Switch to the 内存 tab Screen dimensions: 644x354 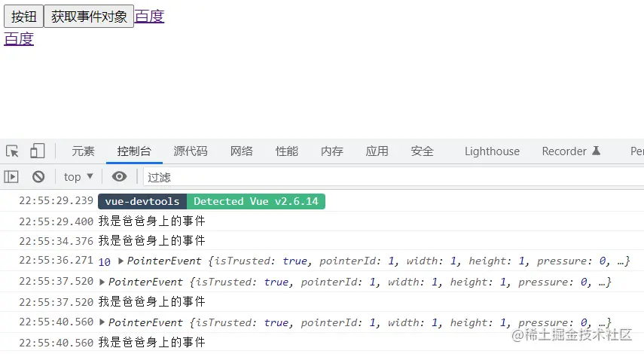tap(332, 151)
